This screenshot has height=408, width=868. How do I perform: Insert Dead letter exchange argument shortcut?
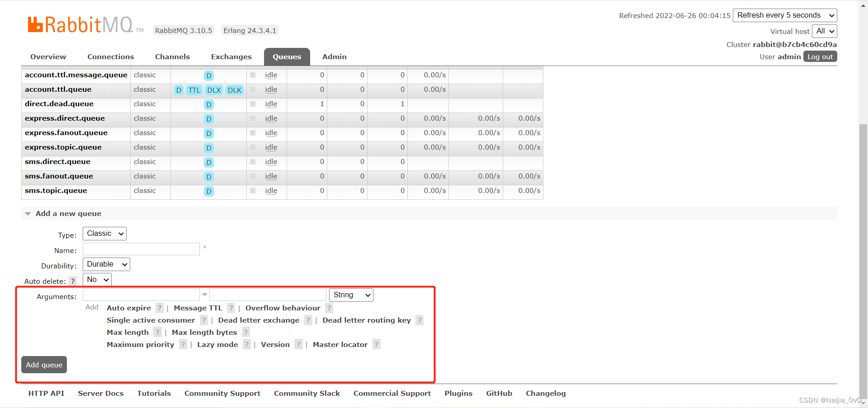(x=259, y=320)
